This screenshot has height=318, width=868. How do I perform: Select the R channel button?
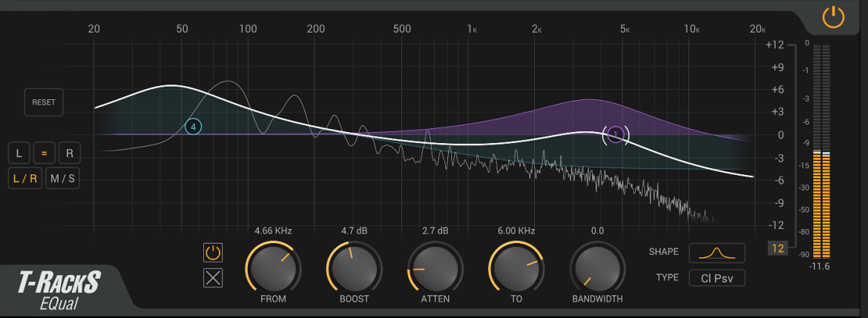pos(69,153)
